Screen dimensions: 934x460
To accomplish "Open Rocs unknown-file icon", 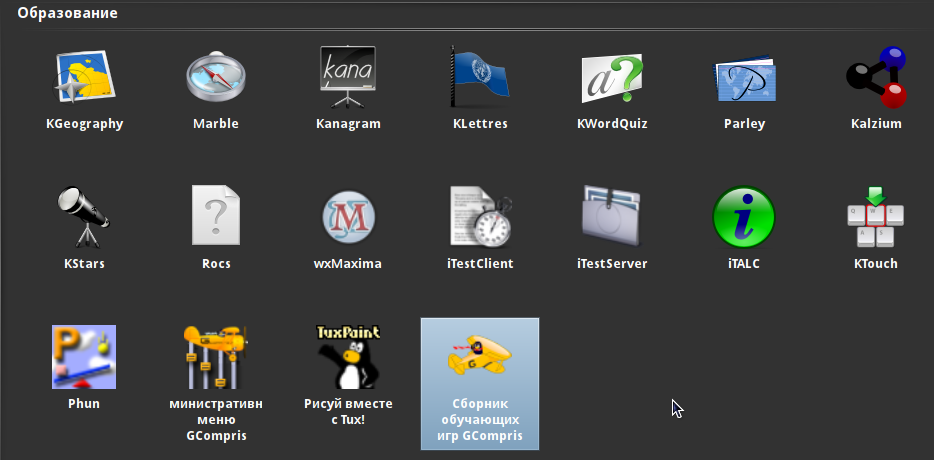I will (x=216, y=215).
